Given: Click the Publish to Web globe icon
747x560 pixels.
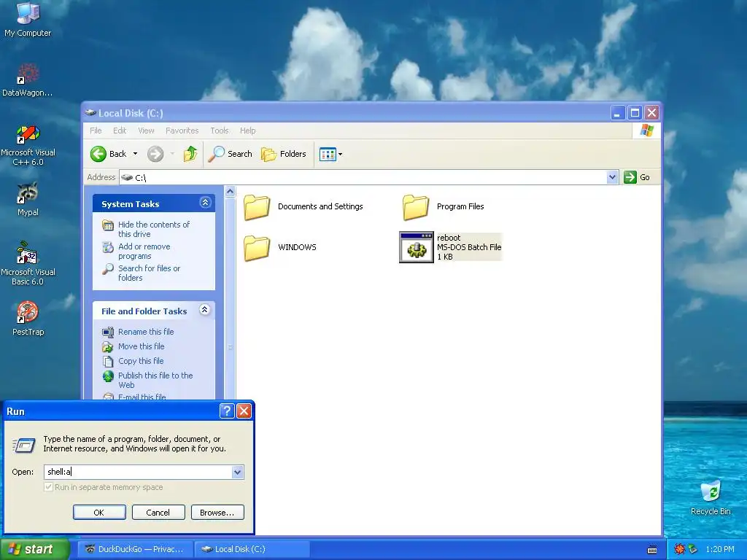Looking at the screenshot, I should pyautogui.click(x=108, y=376).
